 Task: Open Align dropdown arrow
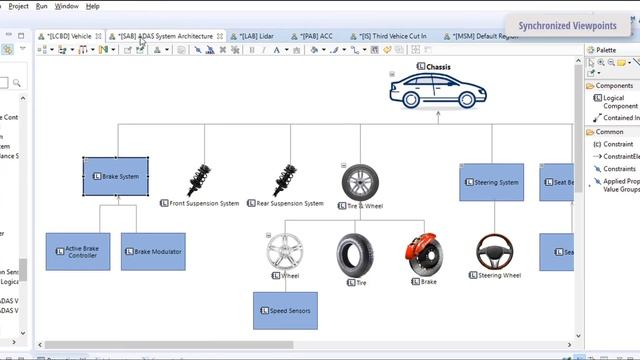pos(93,50)
